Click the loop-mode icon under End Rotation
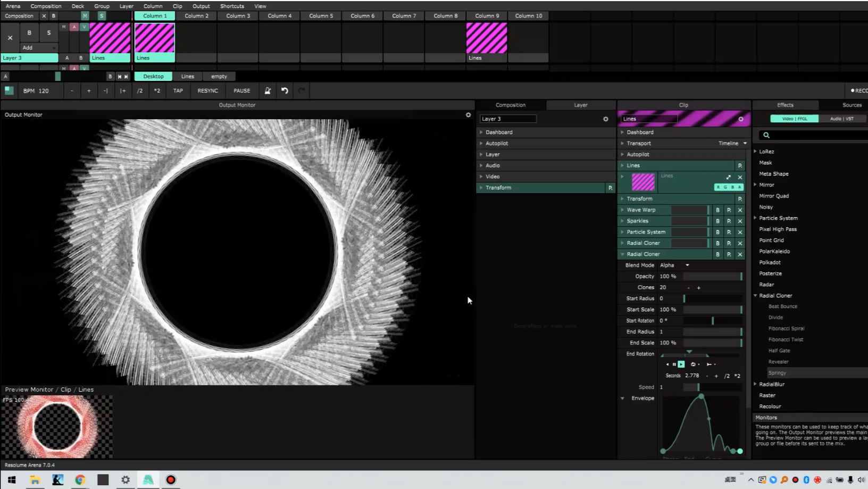 (x=694, y=364)
